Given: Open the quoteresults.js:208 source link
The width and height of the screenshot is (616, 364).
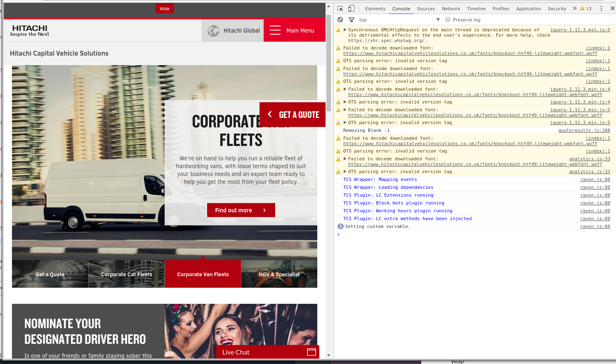Looking at the screenshot, I should point(584,130).
